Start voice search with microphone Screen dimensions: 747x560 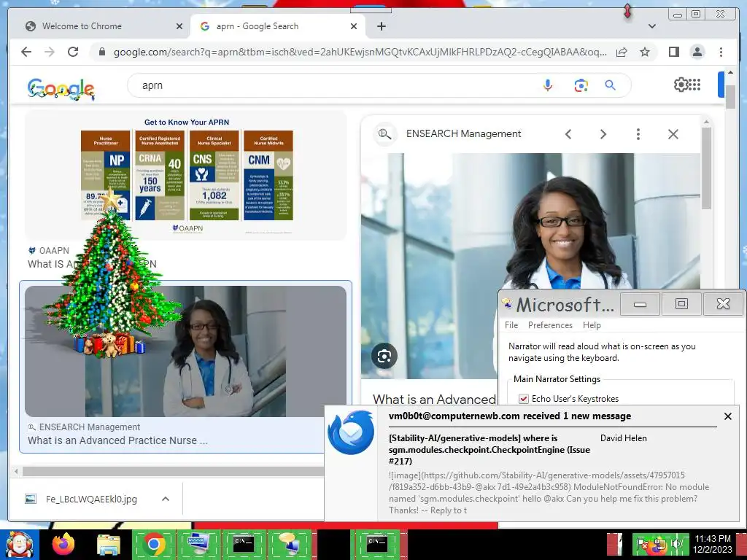click(x=548, y=85)
